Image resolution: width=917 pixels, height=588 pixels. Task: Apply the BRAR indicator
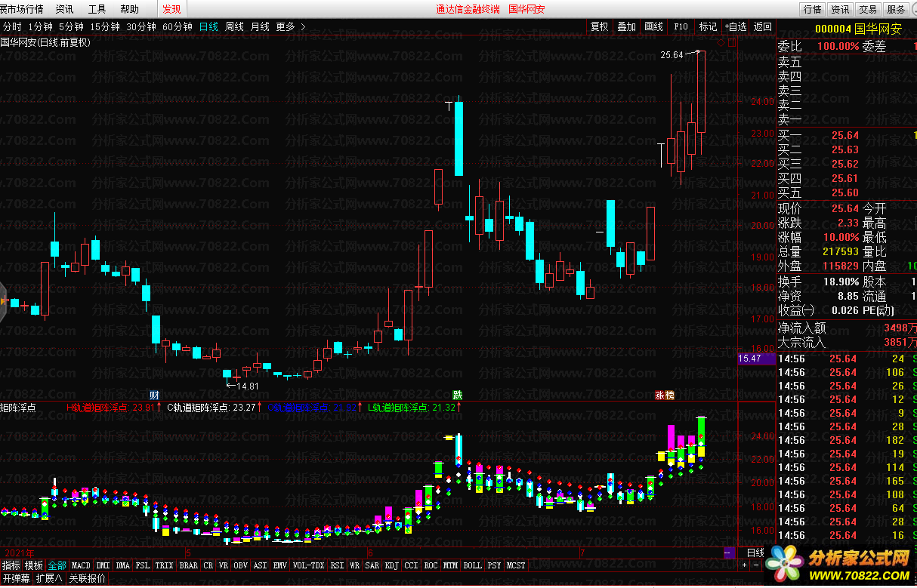(x=189, y=565)
